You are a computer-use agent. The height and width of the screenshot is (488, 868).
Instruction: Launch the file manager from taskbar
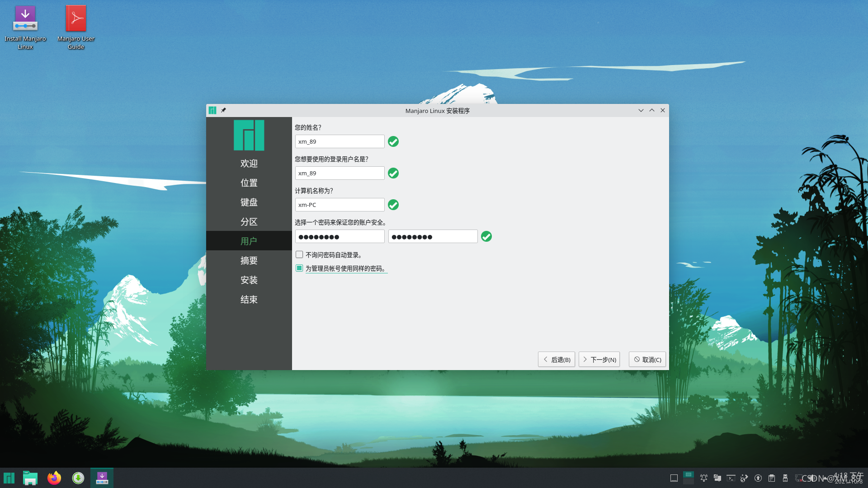point(30,478)
